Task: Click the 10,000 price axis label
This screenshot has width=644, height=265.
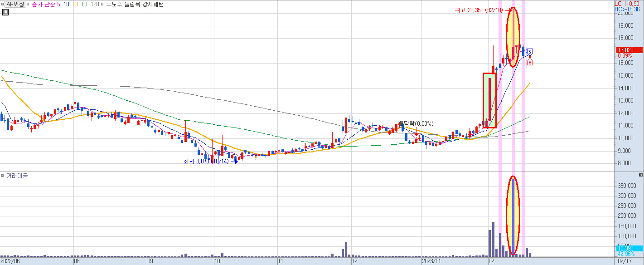Action: click(625, 138)
